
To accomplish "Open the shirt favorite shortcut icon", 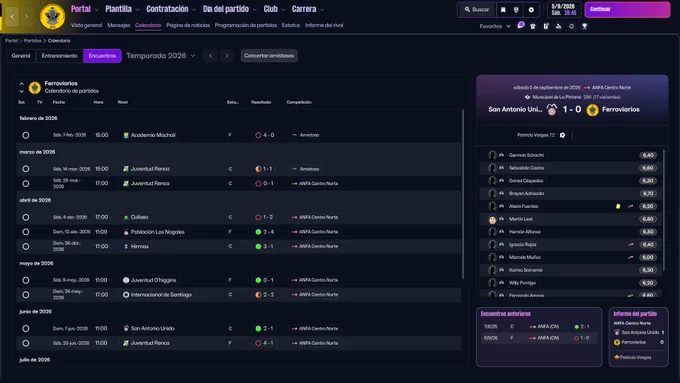I will [x=533, y=26].
